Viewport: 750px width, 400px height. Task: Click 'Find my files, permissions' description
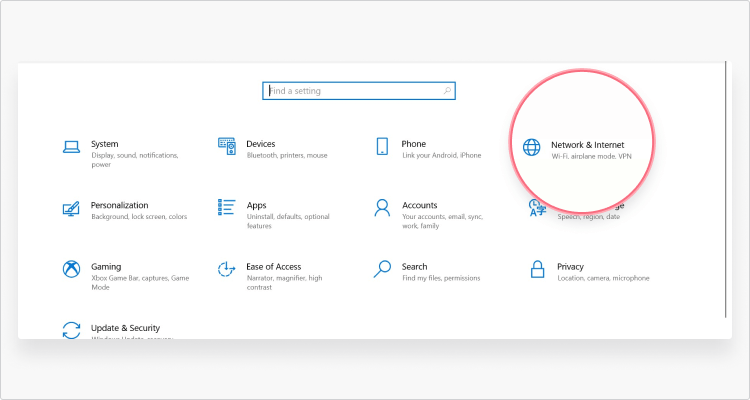pyautogui.click(x=441, y=278)
